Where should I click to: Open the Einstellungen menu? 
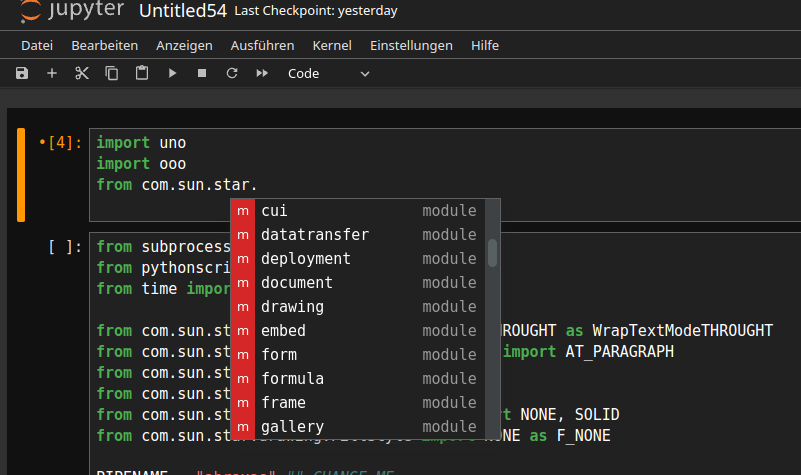[411, 45]
